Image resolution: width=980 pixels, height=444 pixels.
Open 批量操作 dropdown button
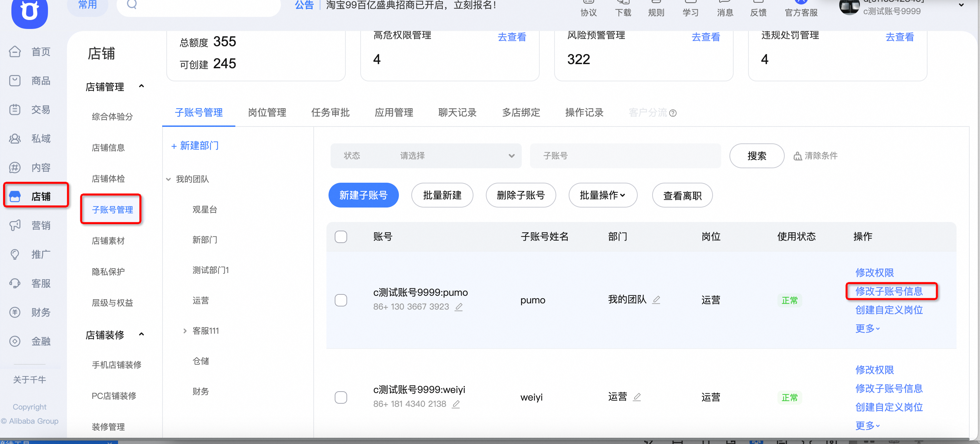tap(602, 195)
